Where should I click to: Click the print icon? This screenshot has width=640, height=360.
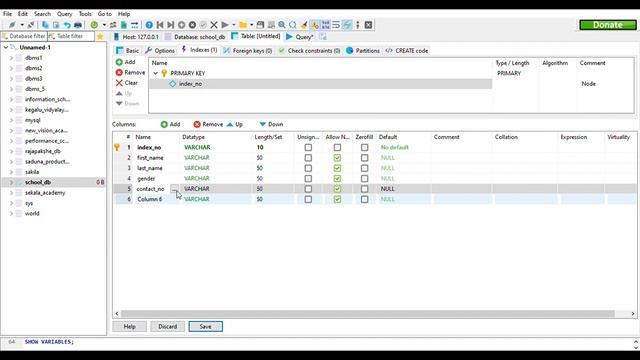tap(78, 25)
